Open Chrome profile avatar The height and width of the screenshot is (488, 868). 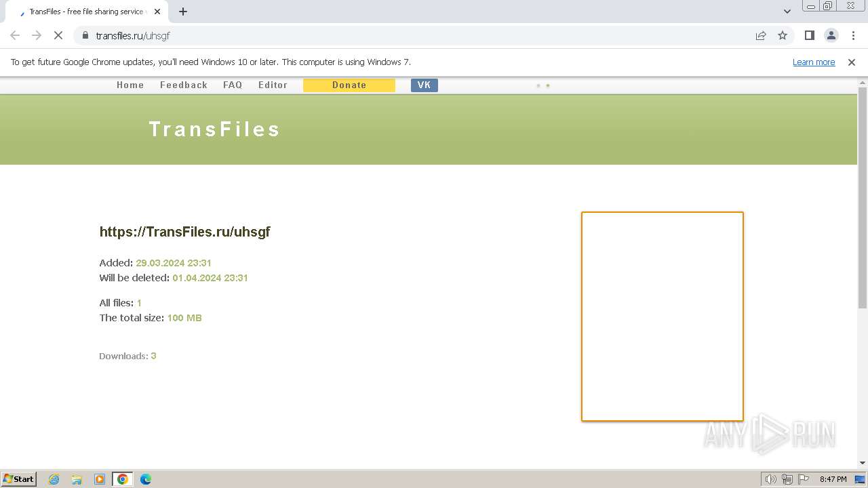831,35
